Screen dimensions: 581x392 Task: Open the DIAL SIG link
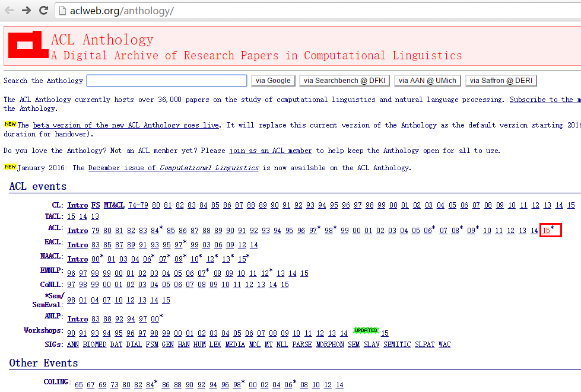134,345
